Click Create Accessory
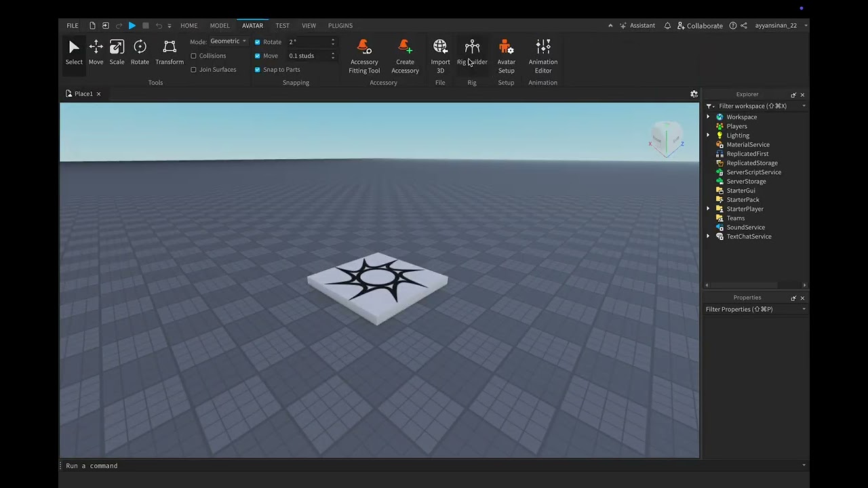The height and width of the screenshot is (488, 868). tap(405, 54)
